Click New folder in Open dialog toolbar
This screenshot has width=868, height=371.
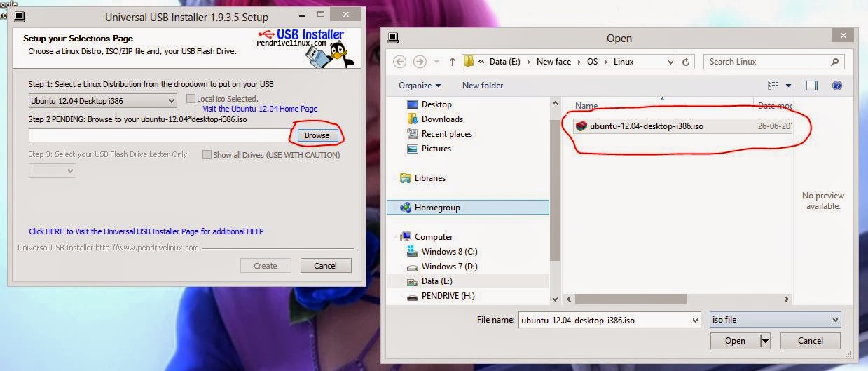[x=483, y=86]
